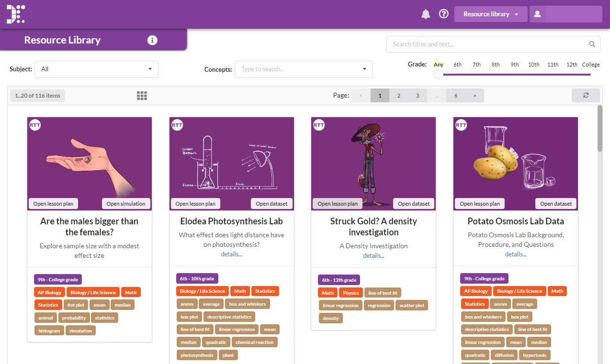The width and height of the screenshot is (610, 364).
Task: Refresh the resource list
Action: pos(586,95)
